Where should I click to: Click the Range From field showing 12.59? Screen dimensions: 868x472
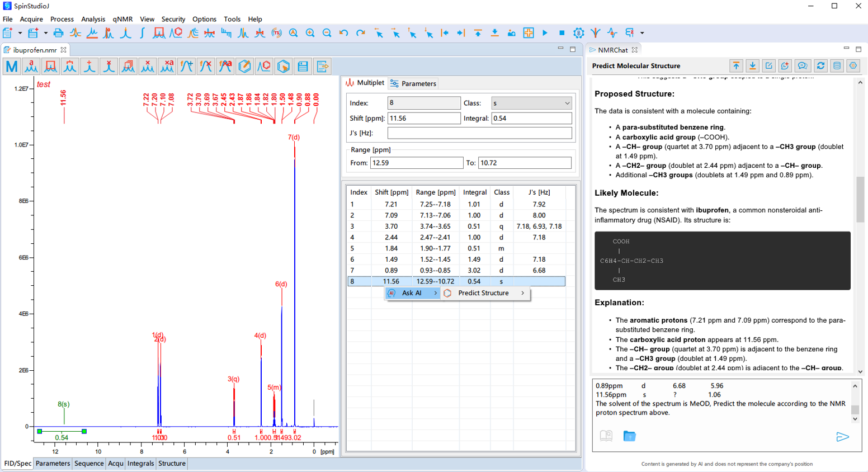(x=417, y=163)
